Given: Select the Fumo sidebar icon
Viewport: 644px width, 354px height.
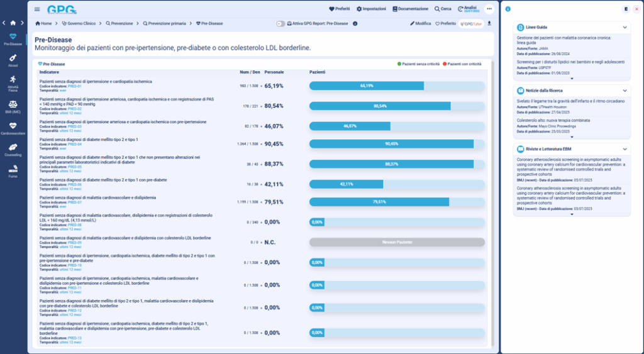Looking at the screenshot, I should [13, 170].
